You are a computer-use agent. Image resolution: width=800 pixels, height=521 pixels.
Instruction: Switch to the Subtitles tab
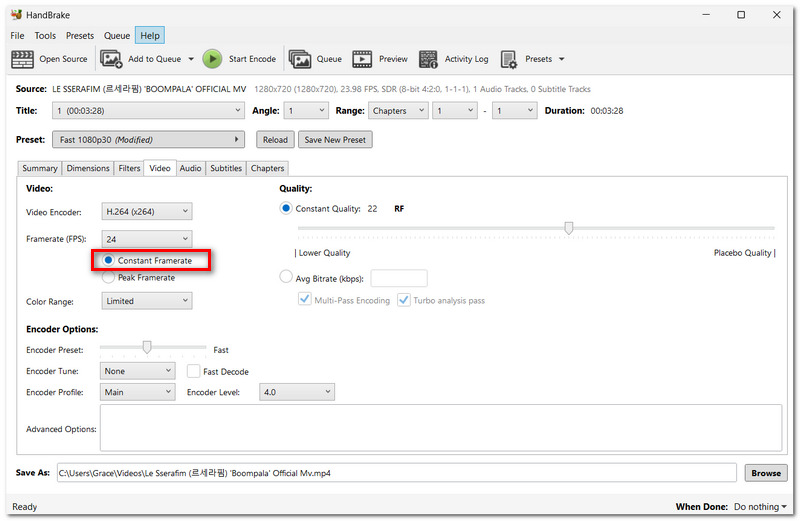pyautogui.click(x=226, y=168)
